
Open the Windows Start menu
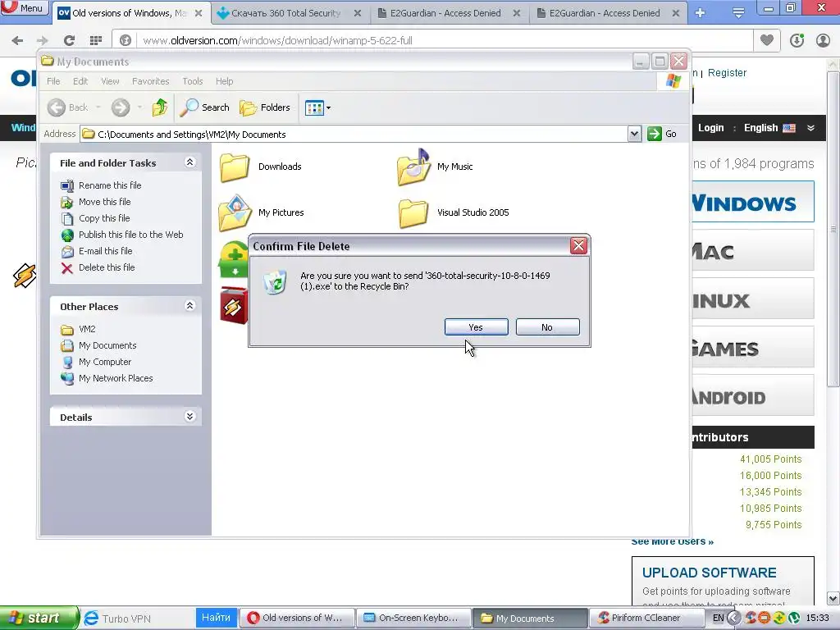pos(39,618)
